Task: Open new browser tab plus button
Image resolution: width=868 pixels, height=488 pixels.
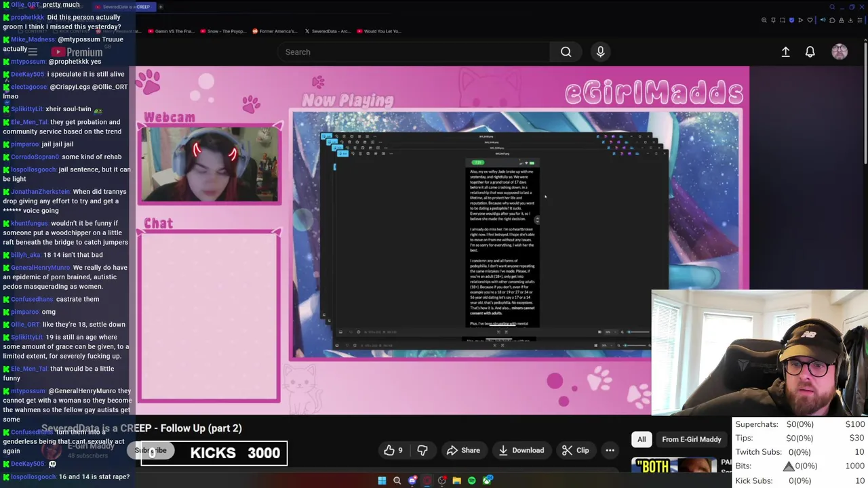Action: [x=161, y=7]
